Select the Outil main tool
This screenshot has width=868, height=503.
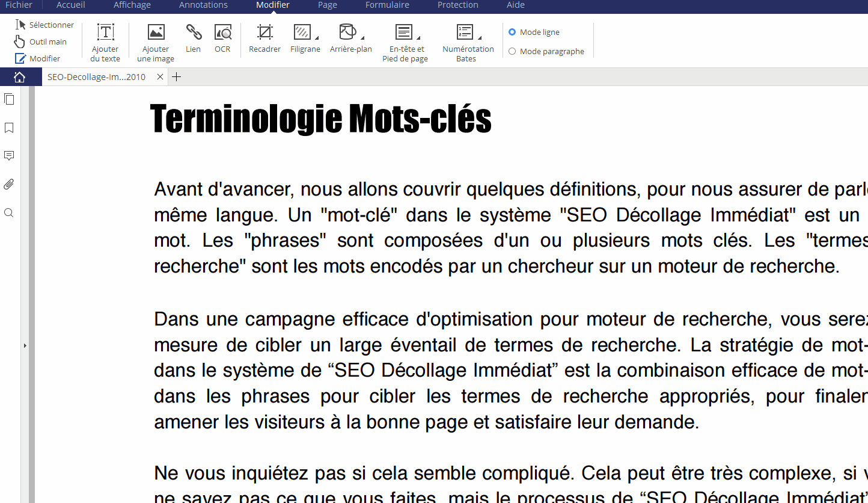tap(41, 42)
